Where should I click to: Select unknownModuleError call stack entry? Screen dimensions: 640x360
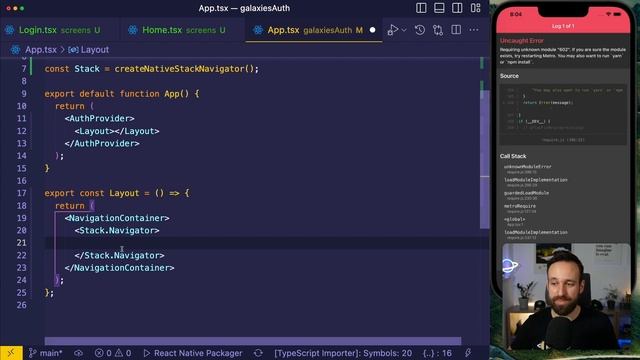527,169
